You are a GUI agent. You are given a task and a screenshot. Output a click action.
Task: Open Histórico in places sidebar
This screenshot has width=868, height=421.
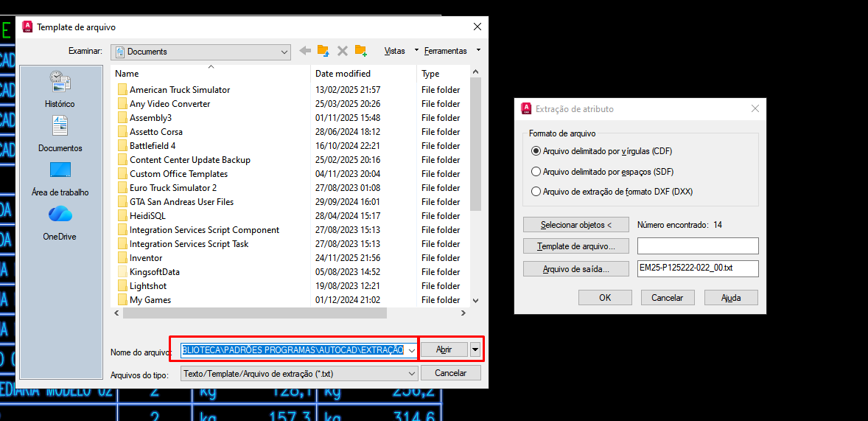pos(60,88)
